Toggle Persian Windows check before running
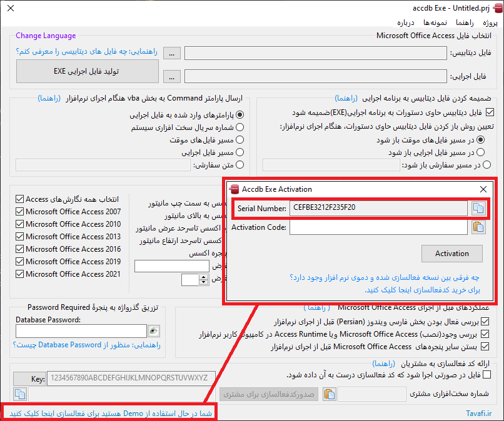Screen dimensions: 504x421 pos(485,322)
